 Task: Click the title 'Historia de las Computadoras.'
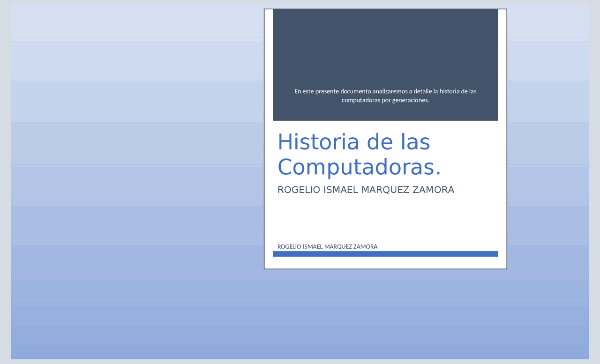360,155
